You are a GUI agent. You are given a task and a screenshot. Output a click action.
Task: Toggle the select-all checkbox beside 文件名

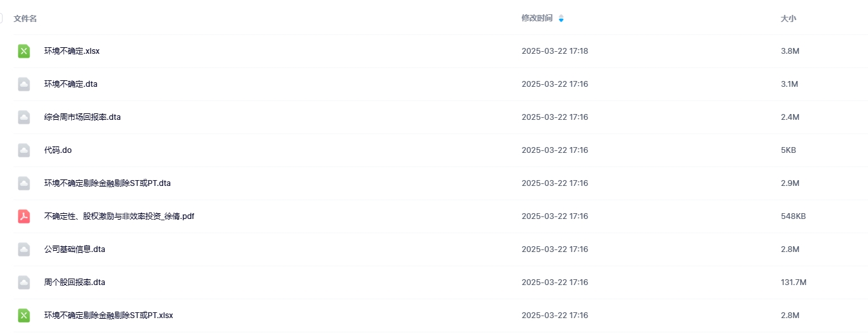(x=1, y=18)
